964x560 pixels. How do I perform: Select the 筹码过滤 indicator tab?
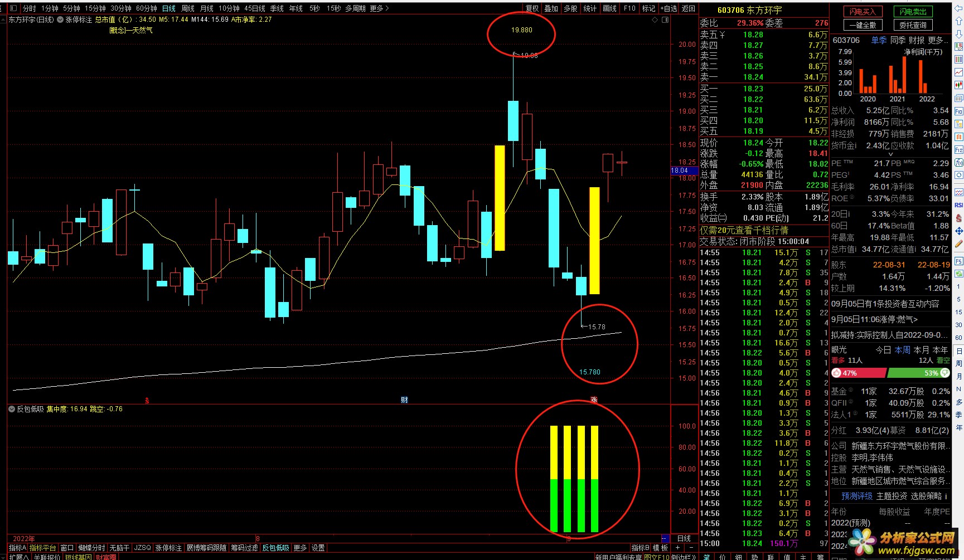245,548
